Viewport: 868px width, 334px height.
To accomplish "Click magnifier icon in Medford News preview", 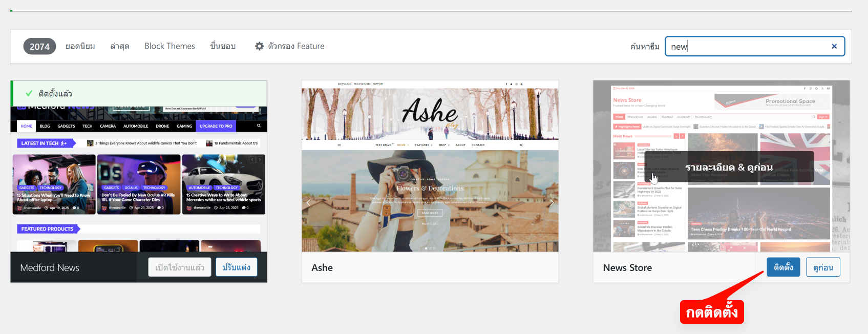I will point(259,126).
